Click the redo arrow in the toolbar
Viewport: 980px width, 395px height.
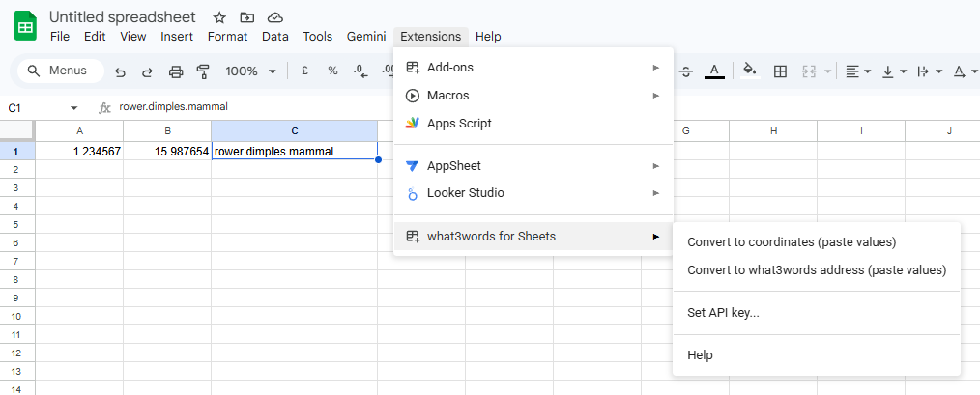click(x=147, y=71)
